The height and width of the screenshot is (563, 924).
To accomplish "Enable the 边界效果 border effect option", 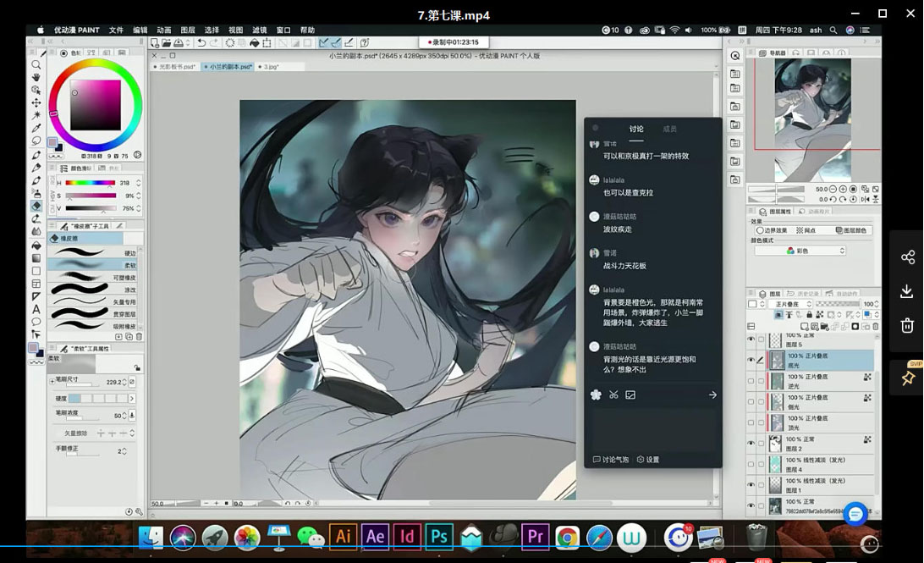I will point(772,230).
